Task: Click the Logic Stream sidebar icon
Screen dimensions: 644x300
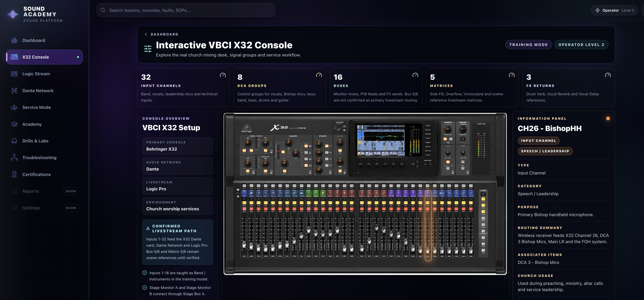Action: 14,74
